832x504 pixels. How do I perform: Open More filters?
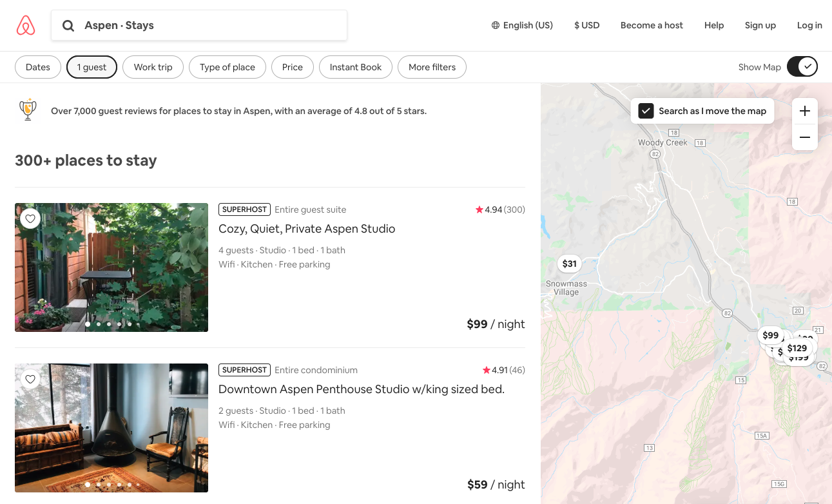click(432, 66)
